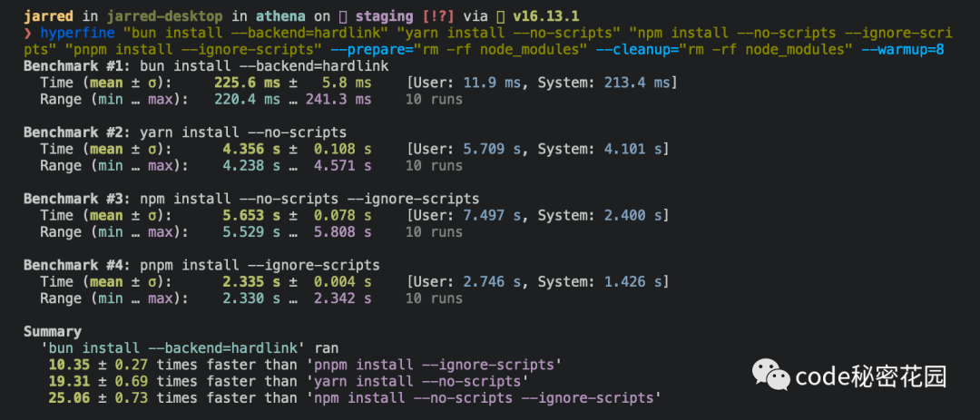980x420 pixels.
Task: Click quoted 'yarn install --no-scripts' in Summary
Action: (x=417, y=381)
